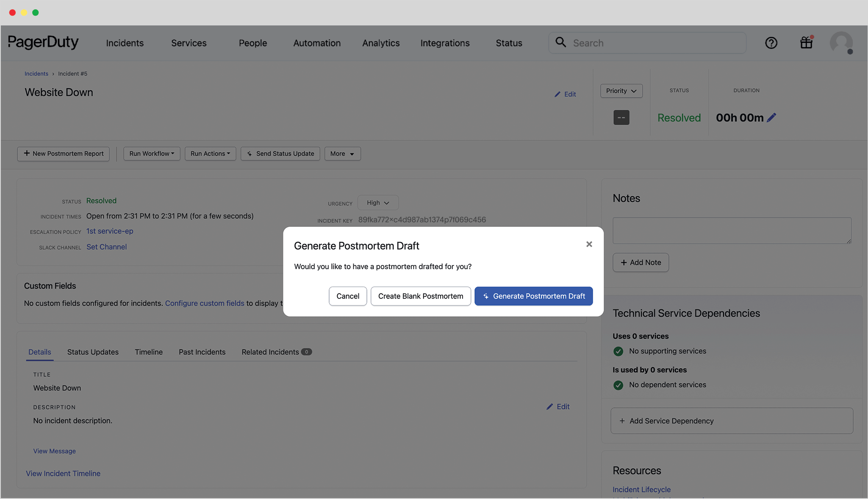Viewport: 868px width, 499px height.
Task: Click the help question mark icon
Action: point(771,43)
